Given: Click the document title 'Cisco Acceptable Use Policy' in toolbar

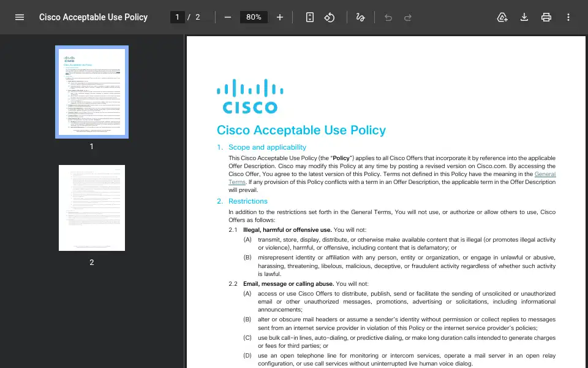Looking at the screenshot, I should 93,17.
